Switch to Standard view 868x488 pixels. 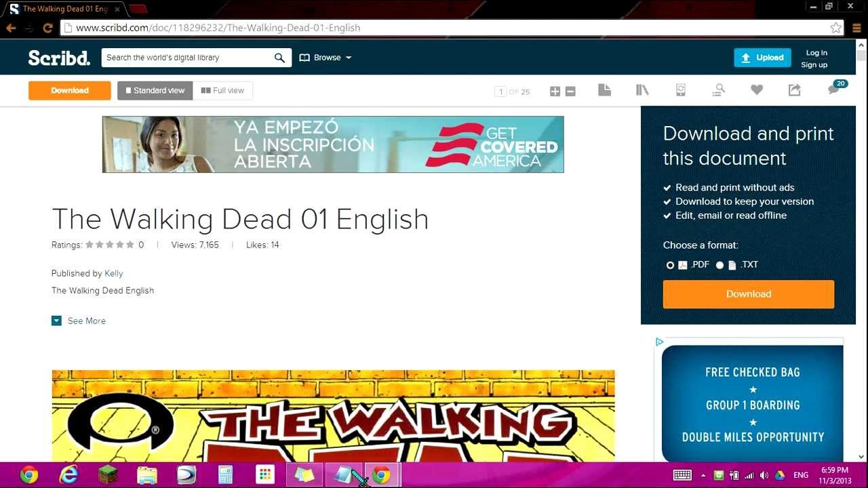pos(155,91)
